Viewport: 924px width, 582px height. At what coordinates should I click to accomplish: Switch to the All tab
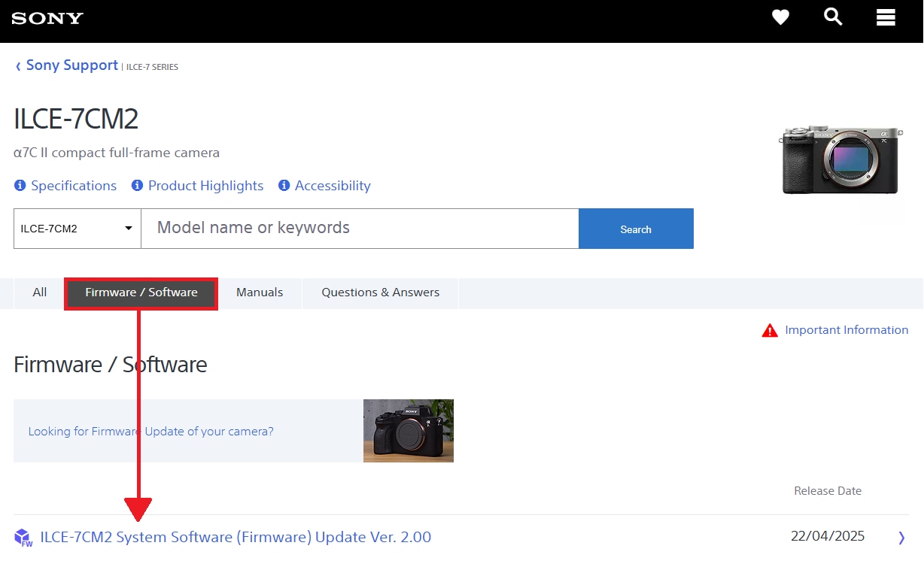coord(38,293)
